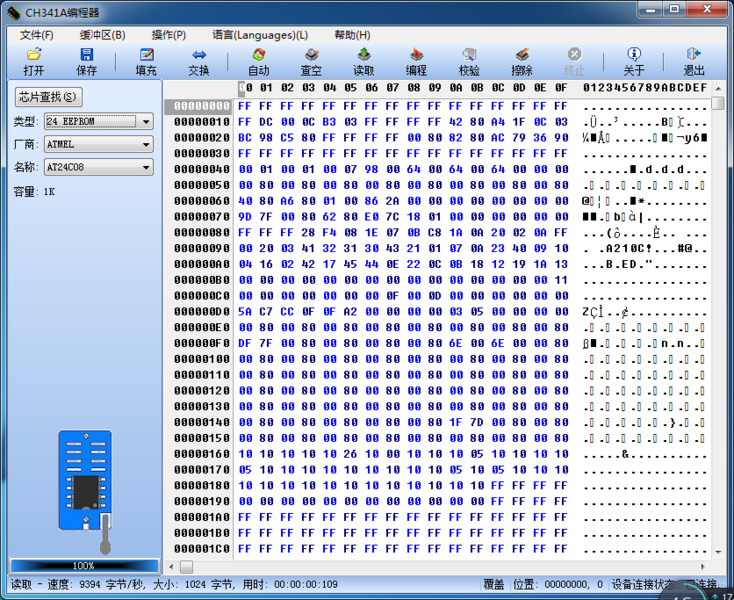The height and width of the screenshot is (600, 734).
Task: Open the About (关于) info icon
Action: click(x=634, y=55)
